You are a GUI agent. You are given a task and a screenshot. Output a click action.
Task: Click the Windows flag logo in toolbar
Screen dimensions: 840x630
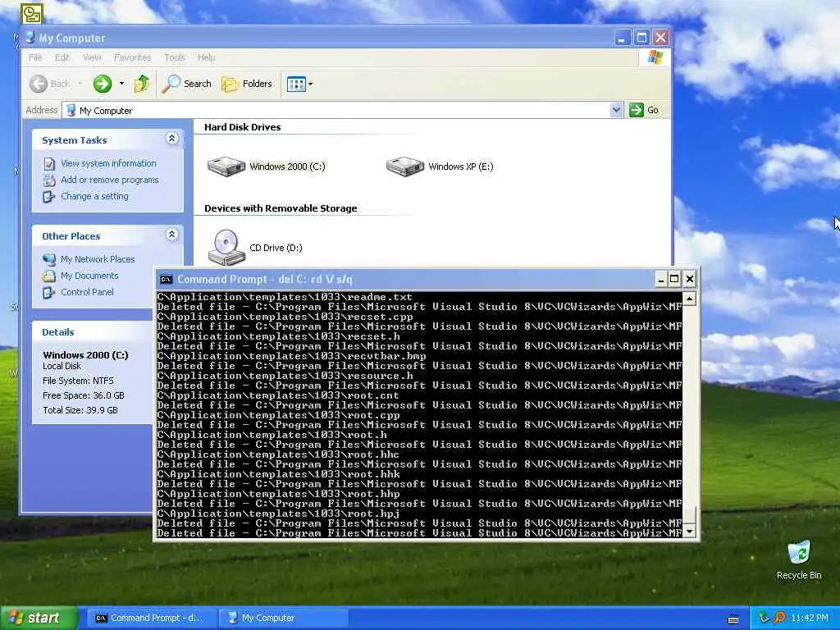pyautogui.click(x=655, y=57)
